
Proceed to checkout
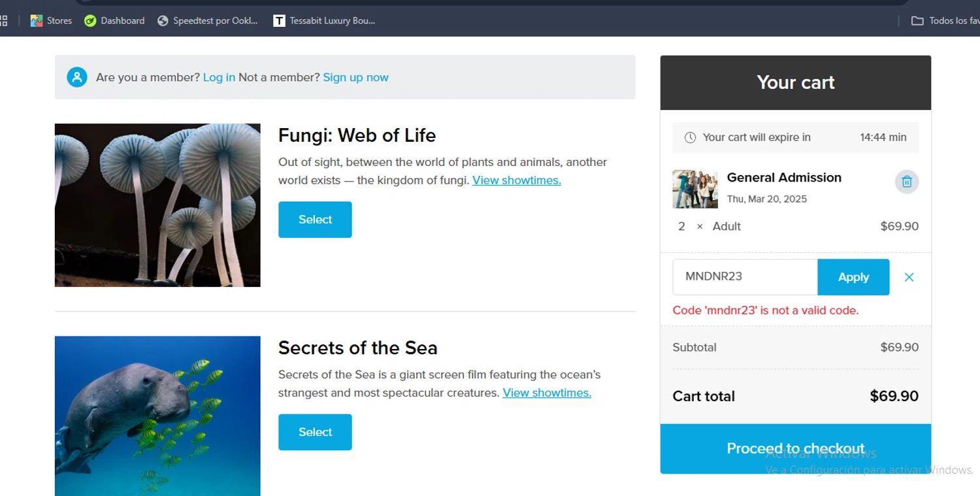(x=796, y=448)
